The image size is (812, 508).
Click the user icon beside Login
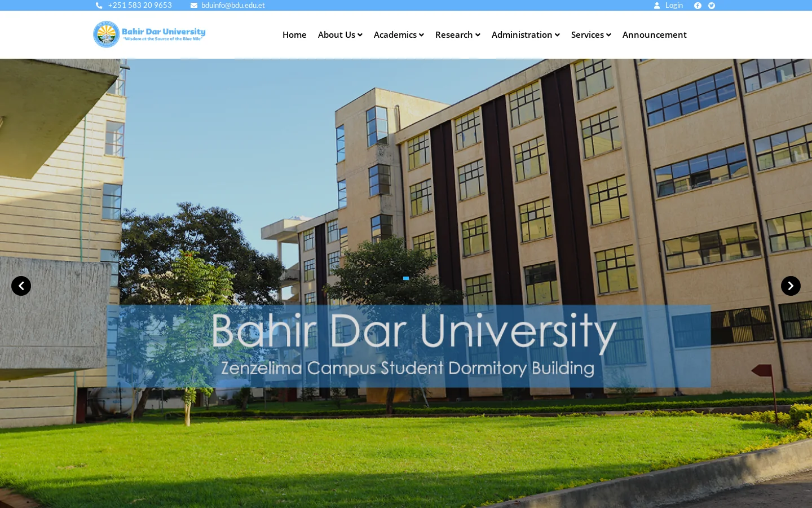(657, 6)
